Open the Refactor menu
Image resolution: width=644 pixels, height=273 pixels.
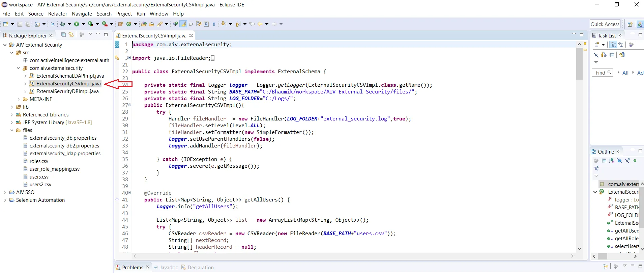pyautogui.click(x=58, y=14)
